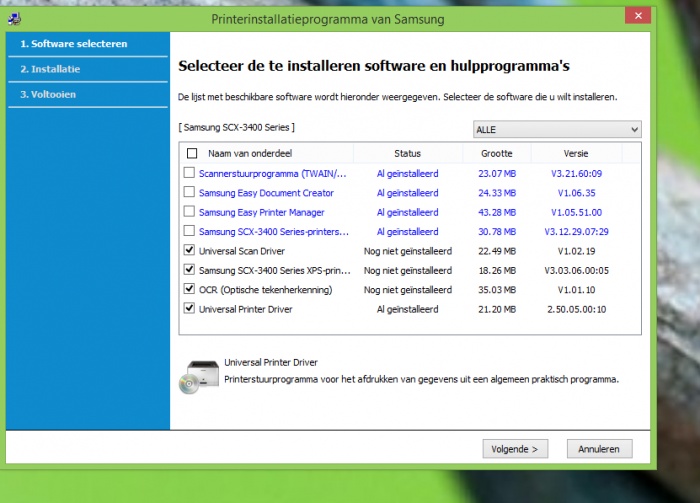The image size is (700, 503).
Task: Click the version V1.02.19
Action: click(x=576, y=251)
